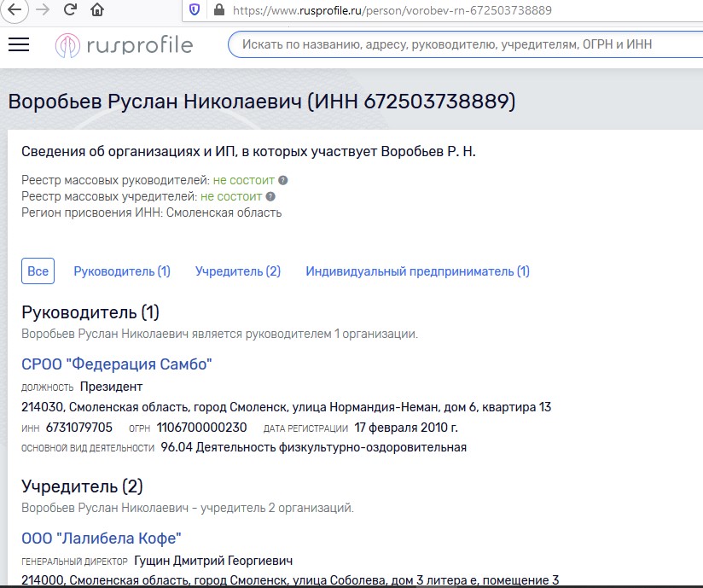Image resolution: width=703 pixels, height=588 pixels.
Task: Show help for mass directors registry
Action: [x=283, y=180]
